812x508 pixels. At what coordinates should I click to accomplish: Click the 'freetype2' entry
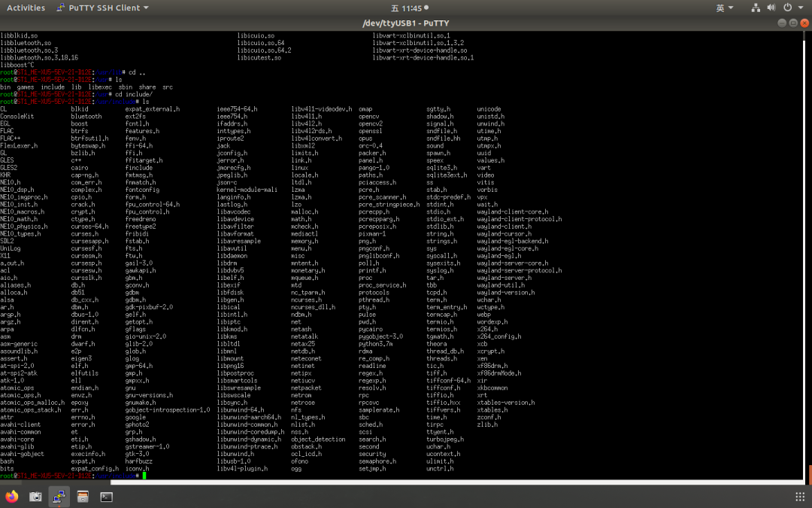(141, 227)
